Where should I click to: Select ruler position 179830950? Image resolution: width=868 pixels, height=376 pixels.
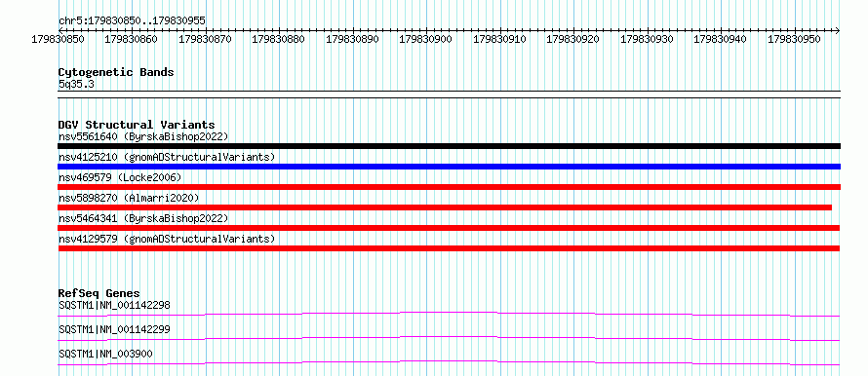[794, 39]
